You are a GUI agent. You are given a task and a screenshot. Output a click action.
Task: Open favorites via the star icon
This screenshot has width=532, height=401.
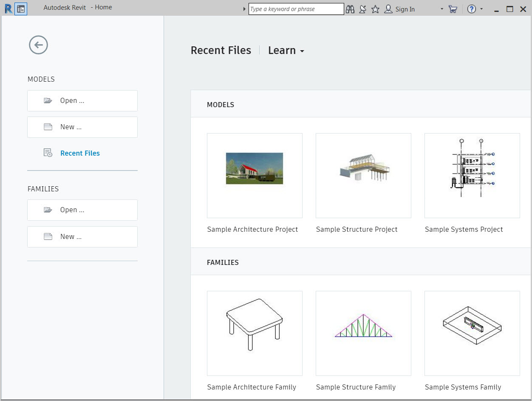tap(375, 9)
